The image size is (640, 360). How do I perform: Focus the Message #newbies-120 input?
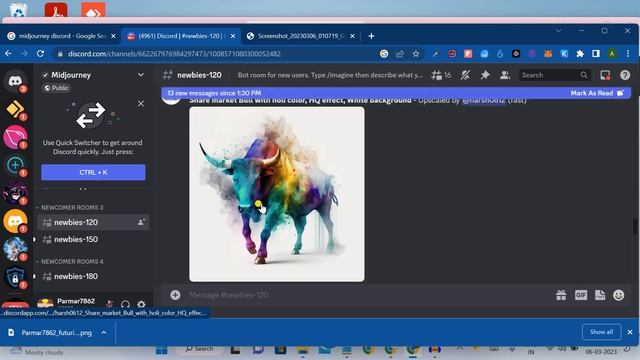367,295
